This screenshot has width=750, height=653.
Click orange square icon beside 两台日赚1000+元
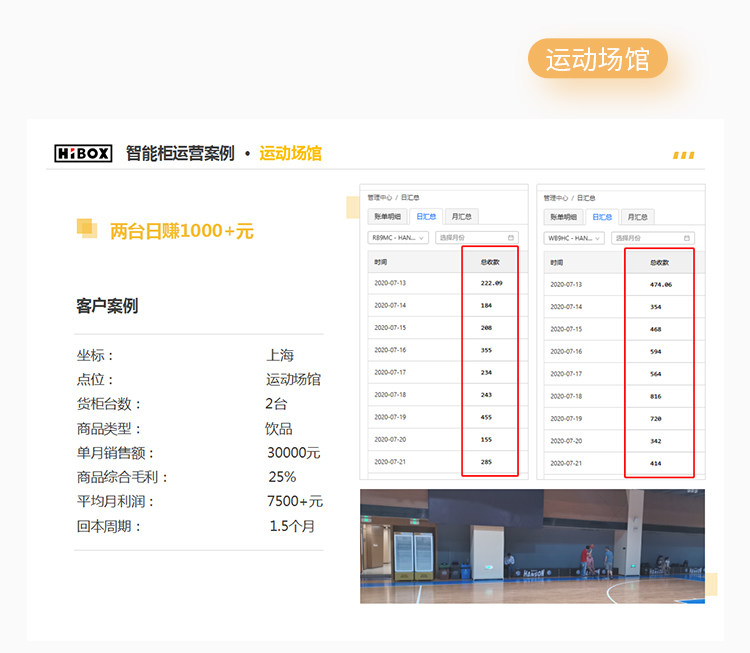tap(87, 228)
